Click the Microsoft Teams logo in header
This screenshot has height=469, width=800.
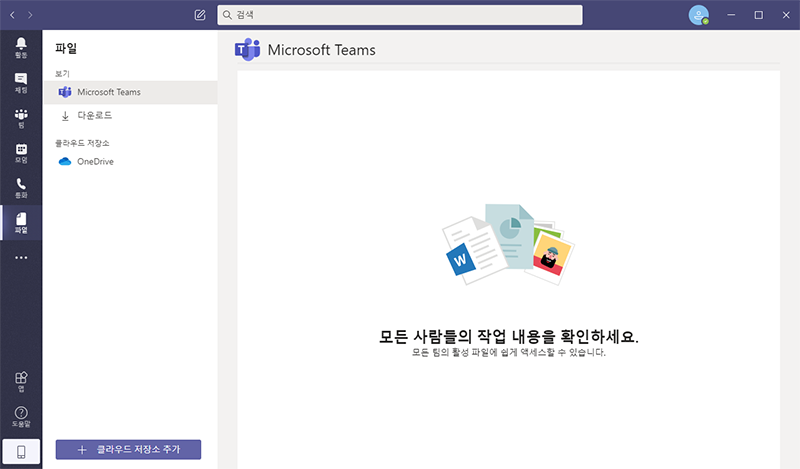click(247, 50)
